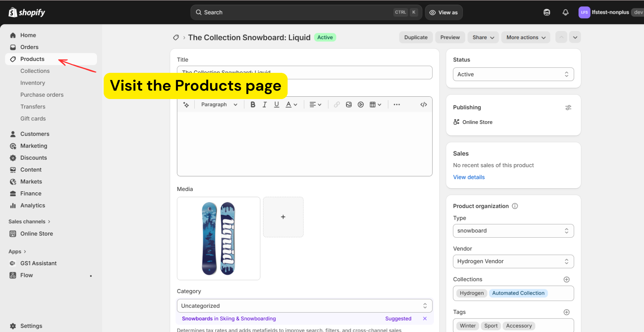Open the text color picker

click(291, 105)
